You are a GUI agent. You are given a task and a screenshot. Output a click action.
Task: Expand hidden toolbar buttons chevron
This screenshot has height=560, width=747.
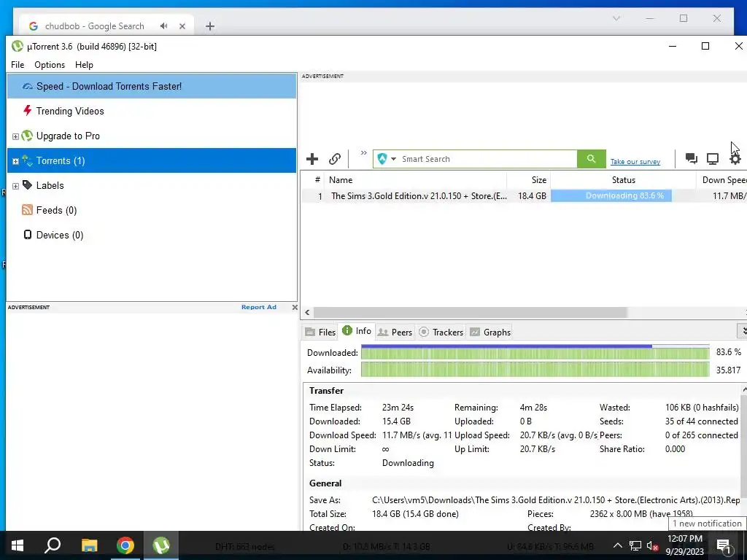point(363,153)
